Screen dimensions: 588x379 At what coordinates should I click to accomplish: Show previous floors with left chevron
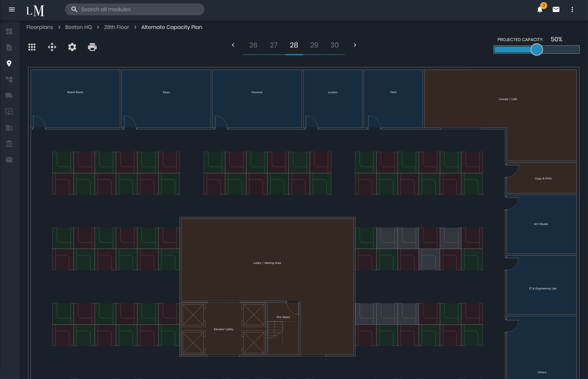(233, 45)
